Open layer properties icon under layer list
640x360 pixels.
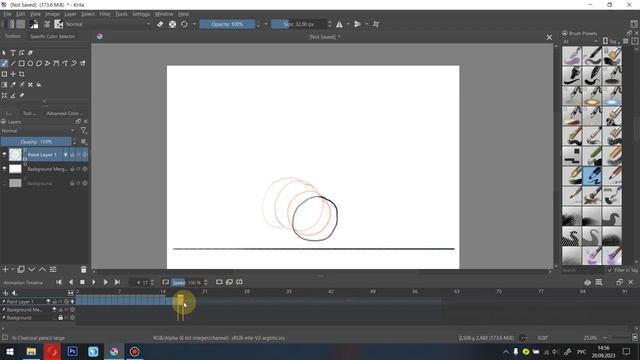click(x=53, y=269)
